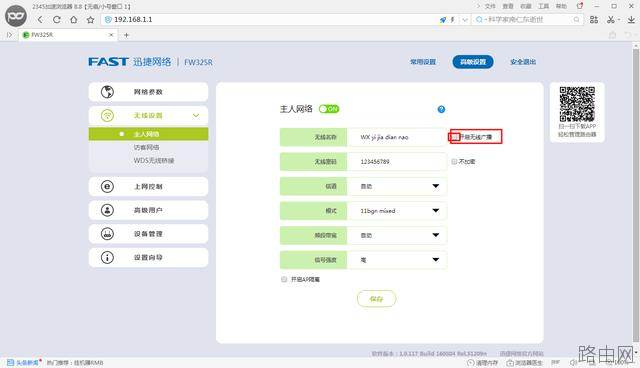Toggle the 开启AP隔离 checkbox
This screenshot has width=640, height=368.
pyautogui.click(x=284, y=279)
